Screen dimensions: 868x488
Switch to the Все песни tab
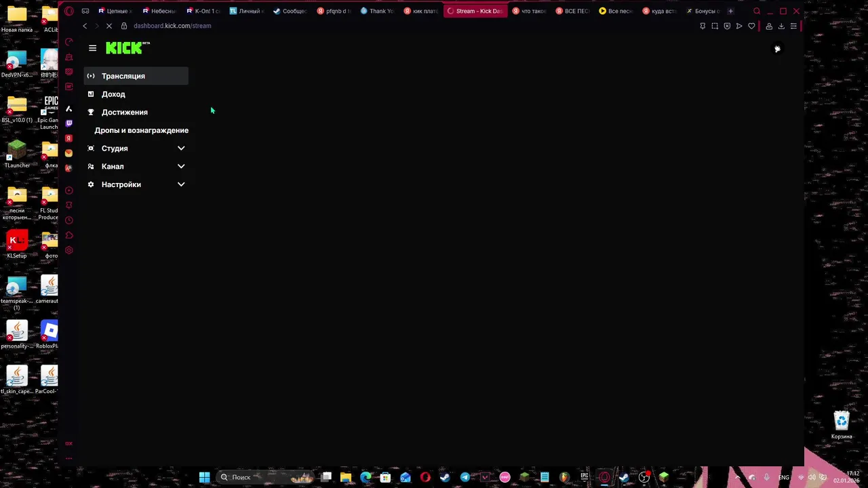click(616, 11)
